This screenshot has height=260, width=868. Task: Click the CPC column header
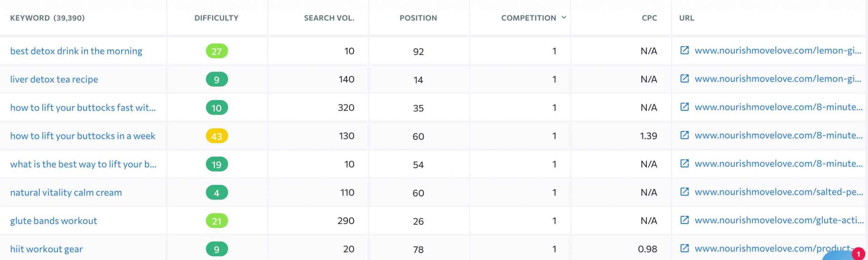[x=649, y=18]
